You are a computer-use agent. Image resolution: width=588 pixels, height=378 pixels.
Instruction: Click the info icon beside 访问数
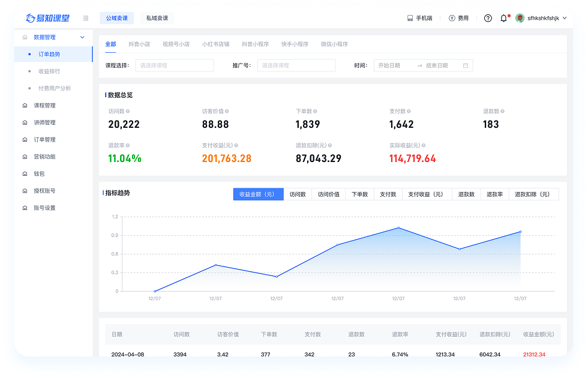[x=128, y=112]
